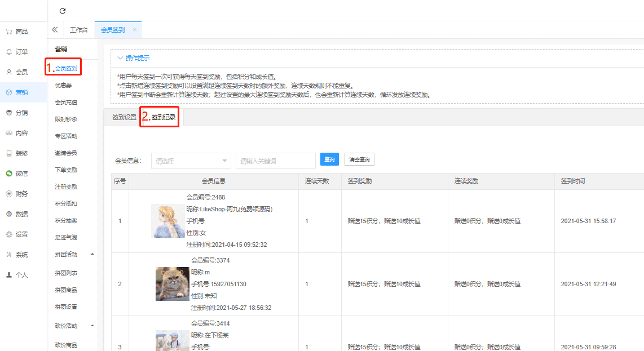Collapse sidebar with double-chevron icon
The width and height of the screenshot is (644, 351).
(x=55, y=30)
